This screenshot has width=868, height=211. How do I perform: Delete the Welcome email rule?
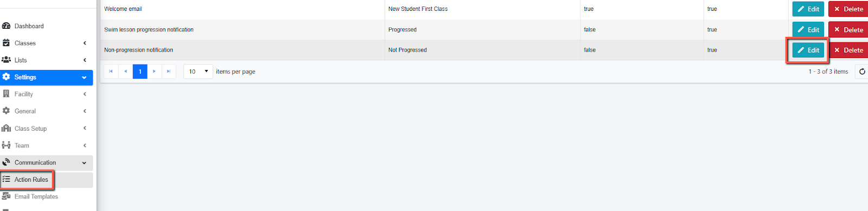(x=848, y=9)
